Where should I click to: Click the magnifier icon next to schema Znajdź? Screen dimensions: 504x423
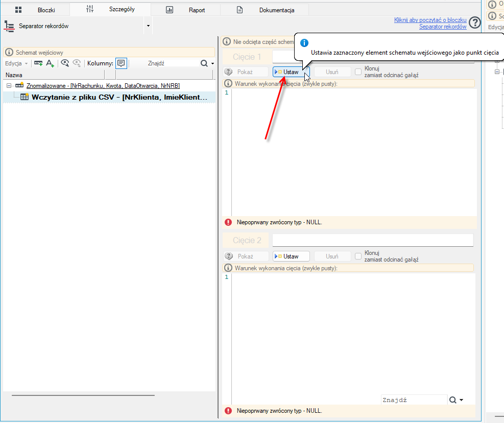click(x=204, y=63)
